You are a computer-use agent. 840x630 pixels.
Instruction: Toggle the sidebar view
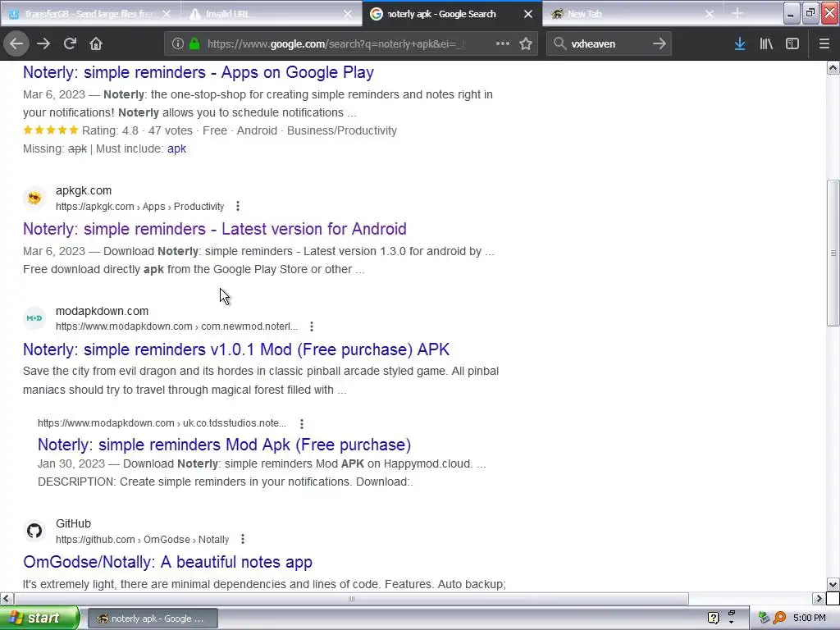(x=792, y=44)
